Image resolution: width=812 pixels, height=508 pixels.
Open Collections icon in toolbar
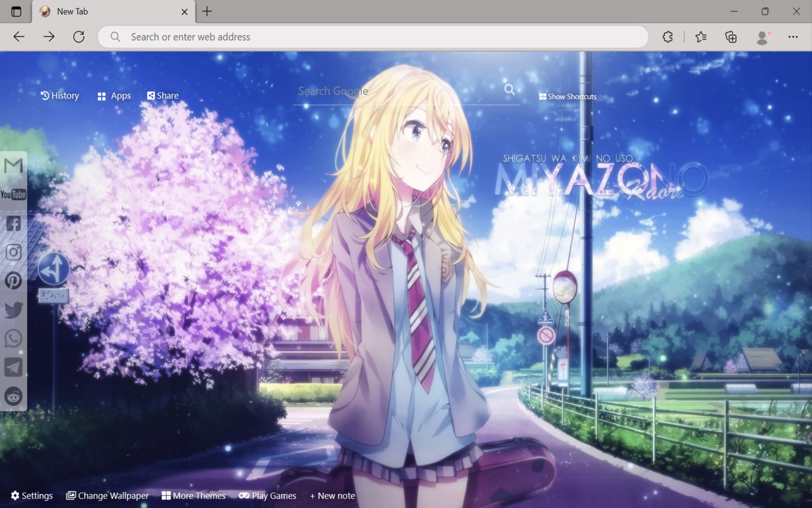[x=731, y=37]
